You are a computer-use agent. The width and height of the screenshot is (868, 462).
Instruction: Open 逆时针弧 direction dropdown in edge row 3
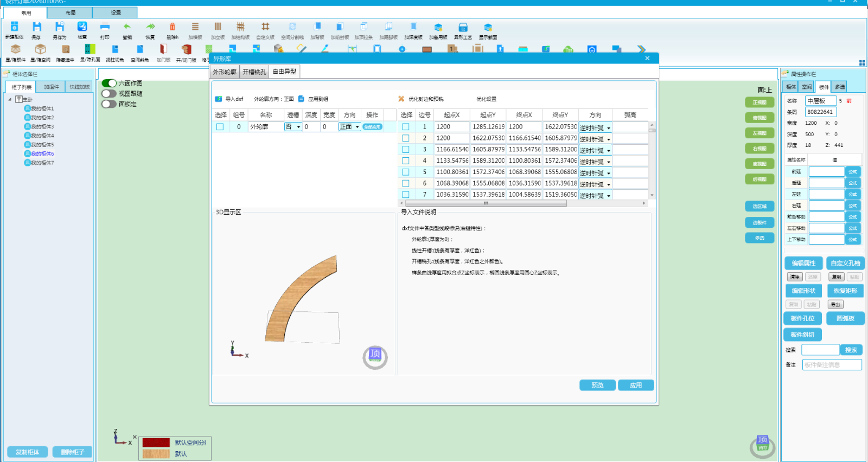coord(595,150)
